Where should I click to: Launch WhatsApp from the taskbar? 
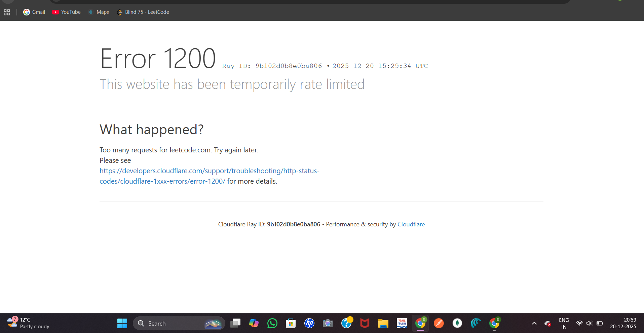tap(272, 323)
